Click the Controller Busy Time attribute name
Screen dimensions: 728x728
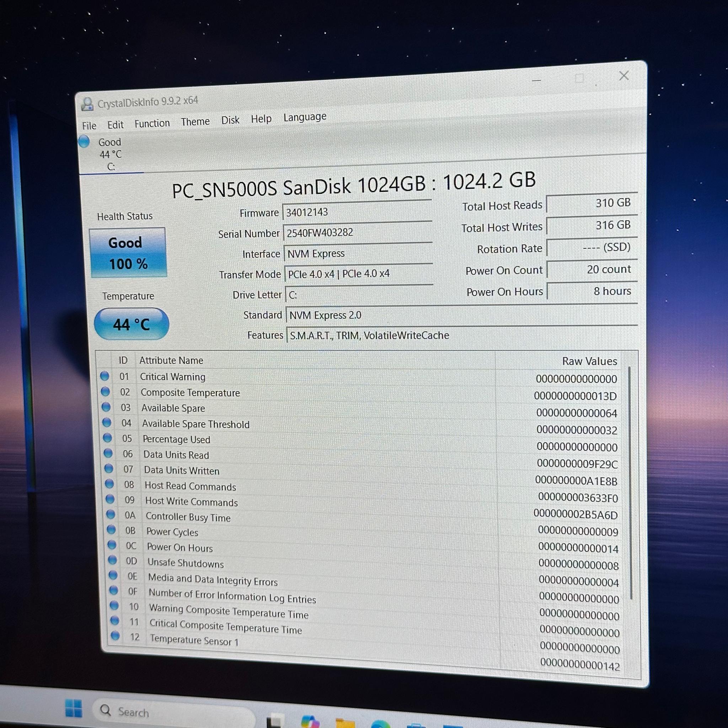(188, 517)
